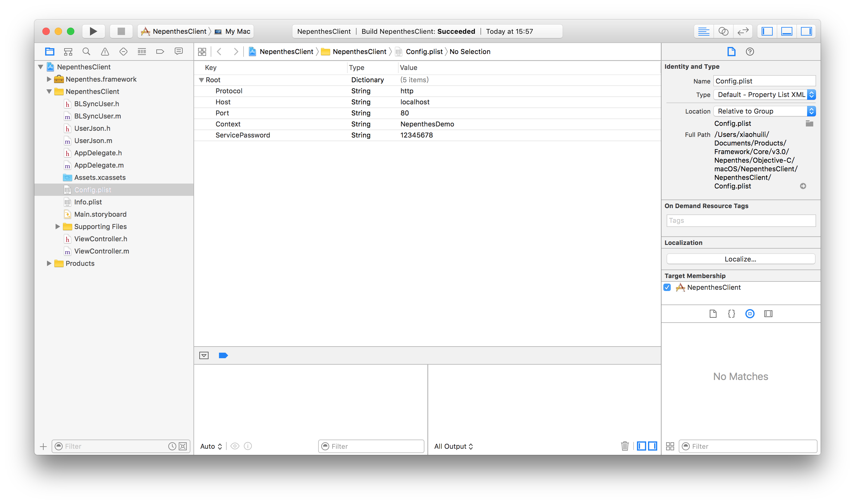Open the Test navigator
Screen dimensions: 855x504
(x=123, y=52)
